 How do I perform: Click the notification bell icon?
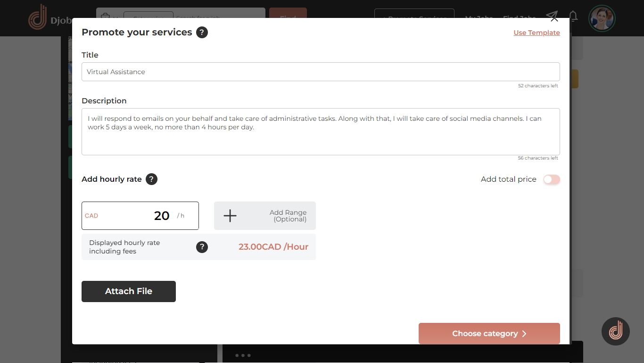573,17
